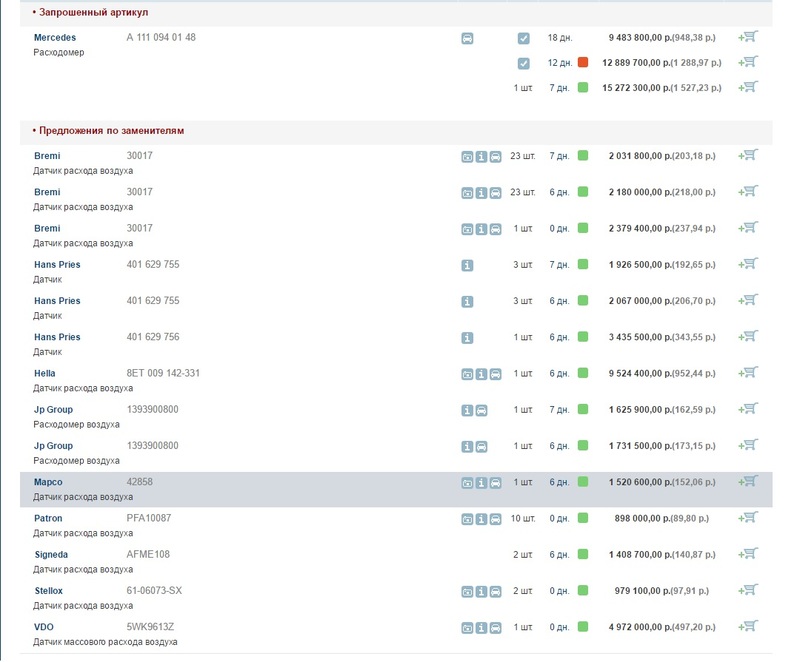Open info icon for Hans Pries 401 629 756
800x662 pixels.
pyautogui.click(x=467, y=338)
